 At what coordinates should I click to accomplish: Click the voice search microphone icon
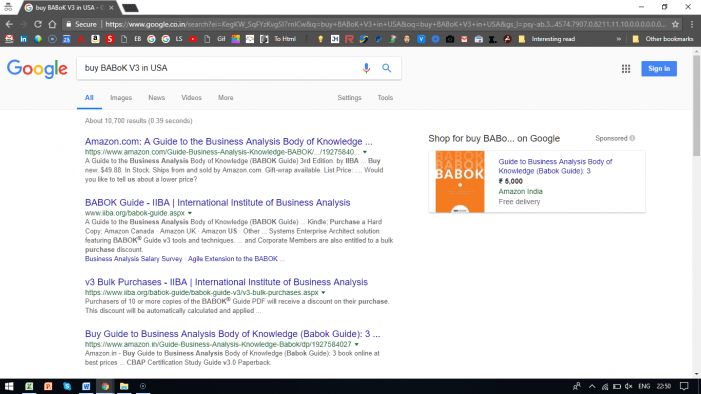(366, 68)
